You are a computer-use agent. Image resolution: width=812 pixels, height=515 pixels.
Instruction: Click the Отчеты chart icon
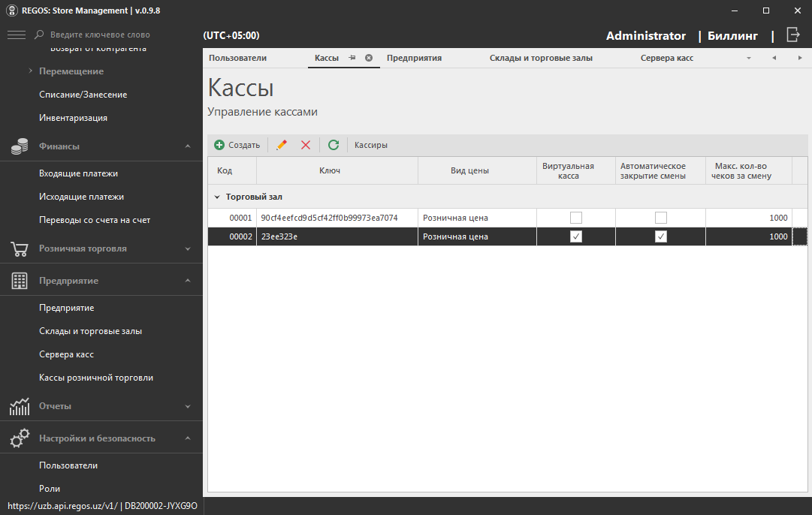[x=20, y=406]
